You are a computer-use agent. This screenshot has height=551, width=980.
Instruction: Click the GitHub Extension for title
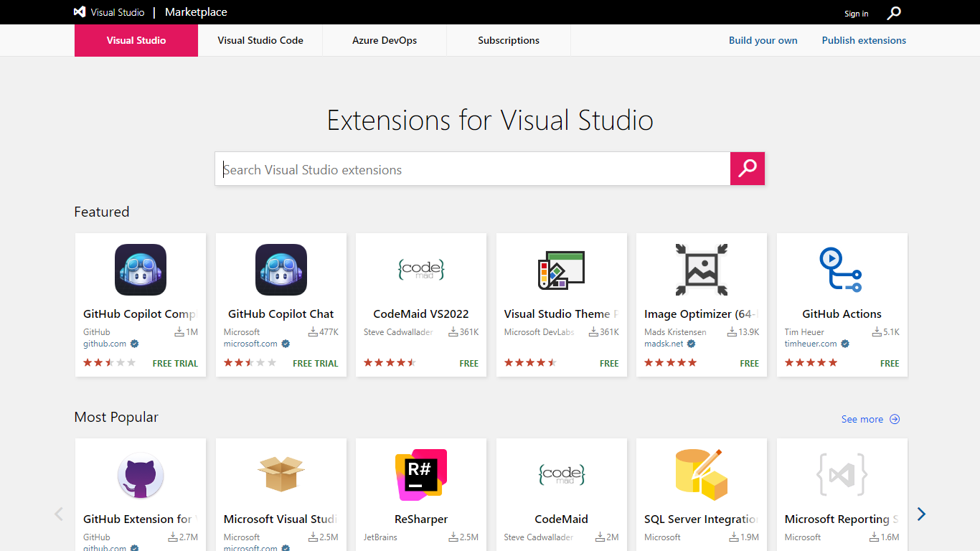point(140,519)
